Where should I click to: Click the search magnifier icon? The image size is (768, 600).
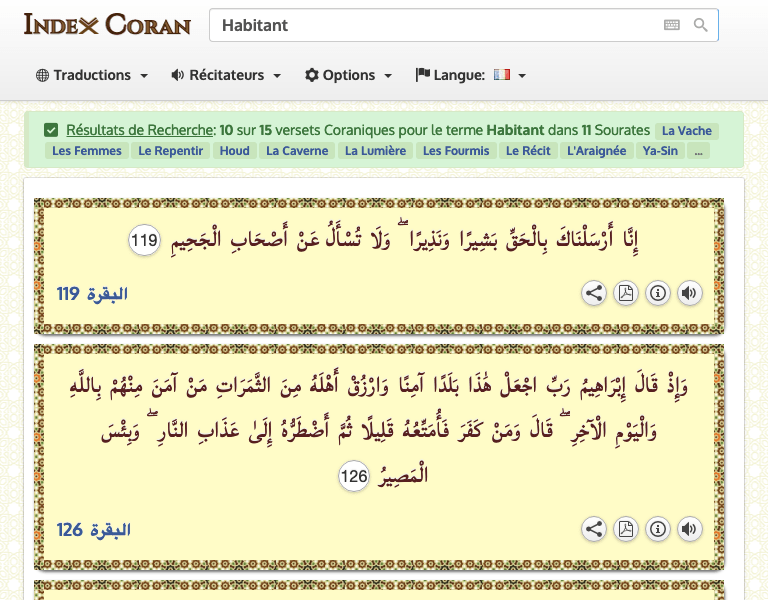701,25
